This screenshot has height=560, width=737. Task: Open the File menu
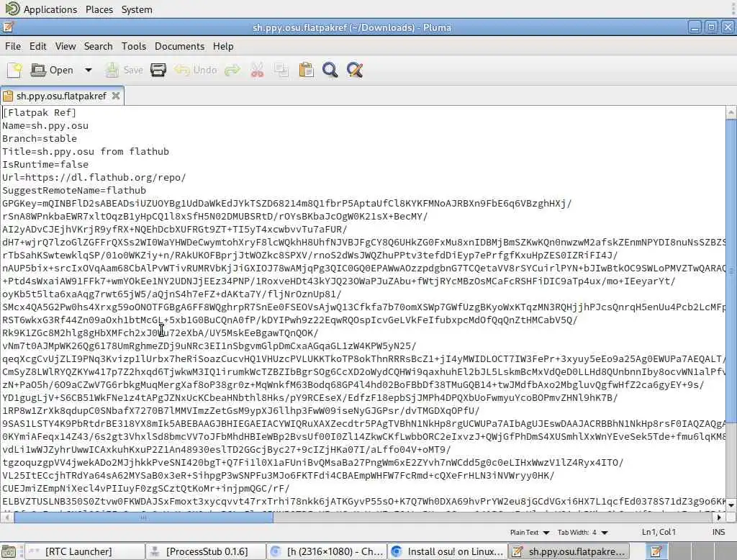(13, 46)
